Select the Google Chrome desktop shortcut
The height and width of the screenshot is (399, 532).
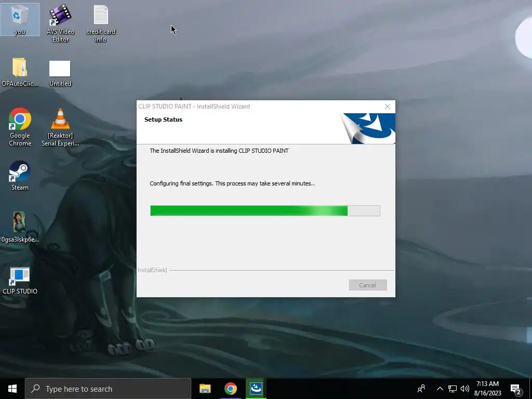(20, 127)
